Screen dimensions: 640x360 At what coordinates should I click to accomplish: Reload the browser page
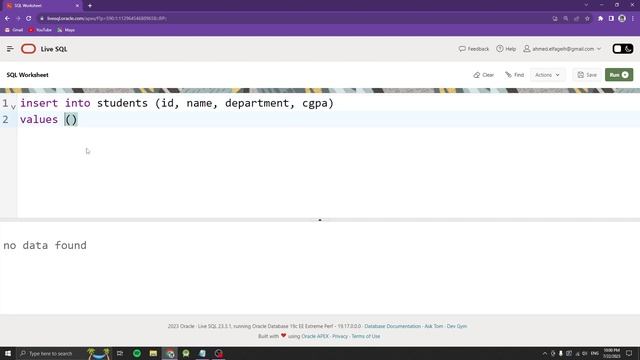coord(29,18)
